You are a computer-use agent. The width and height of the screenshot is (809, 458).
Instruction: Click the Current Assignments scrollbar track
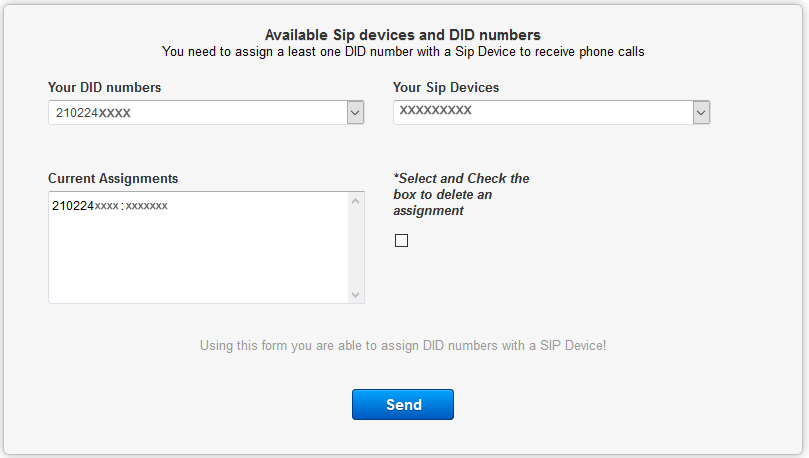click(x=356, y=250)
